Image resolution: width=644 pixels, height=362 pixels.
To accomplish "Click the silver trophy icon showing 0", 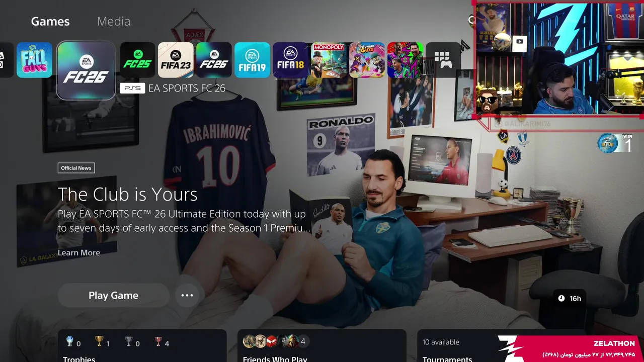I will point(129,342).
